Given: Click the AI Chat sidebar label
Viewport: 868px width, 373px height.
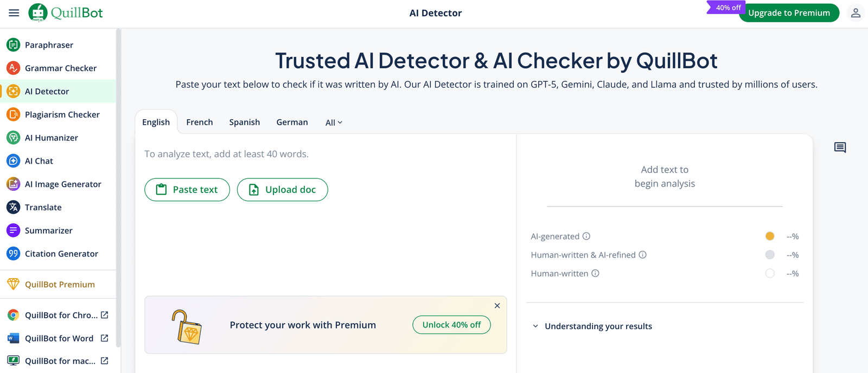Looking at the screenshot, I should (x=39, y=161).
